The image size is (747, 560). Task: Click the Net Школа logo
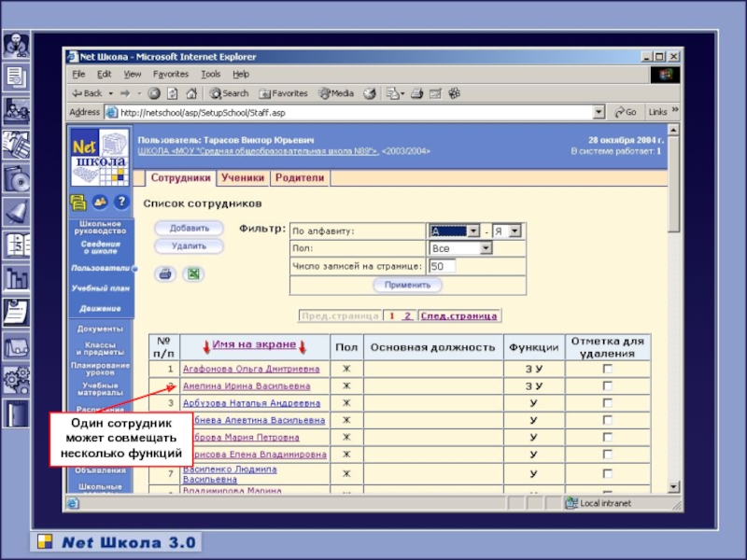coord(100,157)
